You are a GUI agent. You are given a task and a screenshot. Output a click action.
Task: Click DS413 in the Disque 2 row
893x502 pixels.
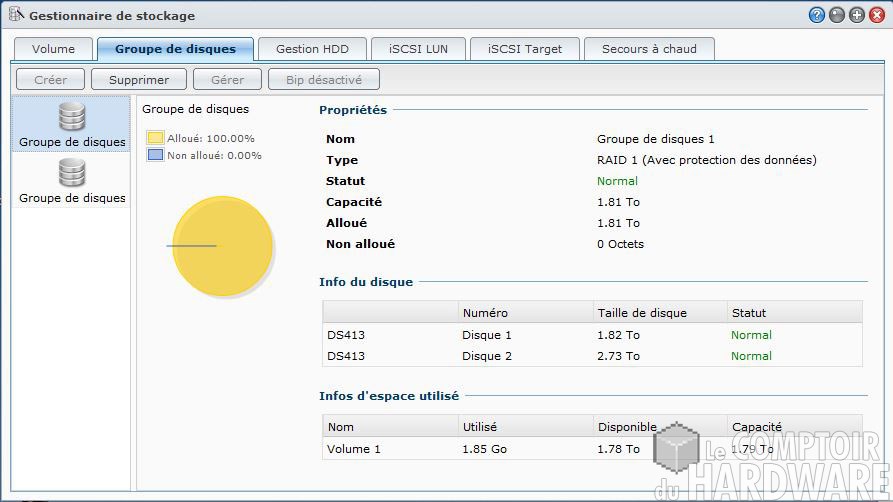point(346,356)
